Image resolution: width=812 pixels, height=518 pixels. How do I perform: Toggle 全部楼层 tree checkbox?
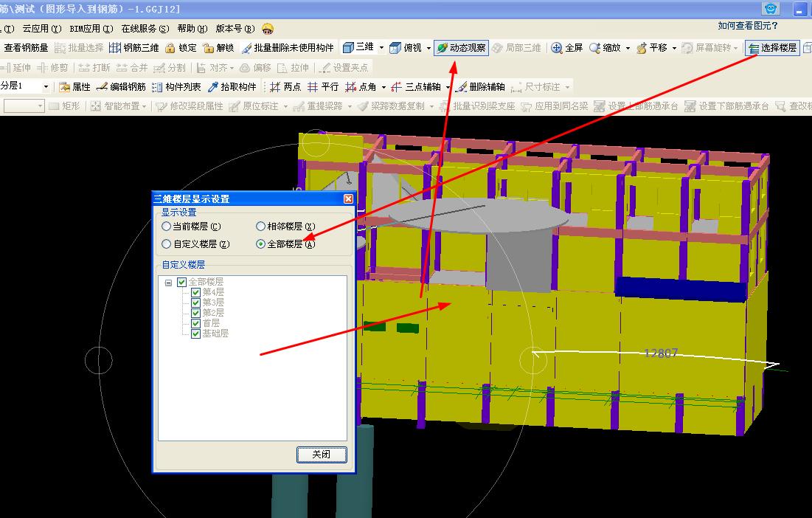(181, 283)
